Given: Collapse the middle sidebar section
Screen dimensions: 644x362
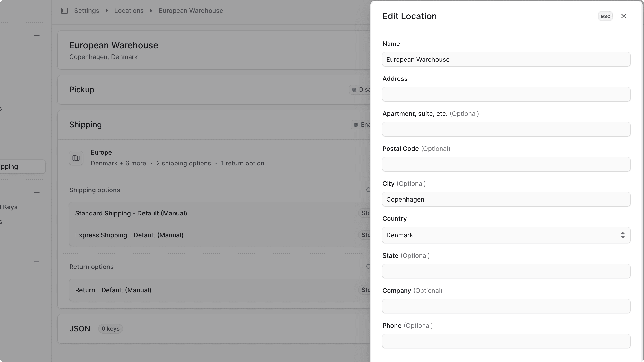Looking at the screenshot, I should click(36, 192).
